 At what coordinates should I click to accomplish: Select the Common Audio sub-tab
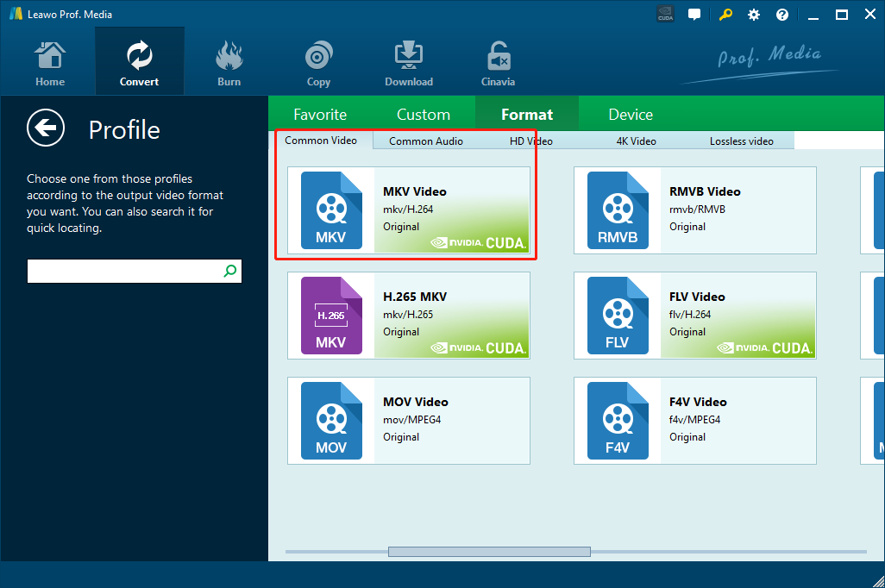[425, 141]
